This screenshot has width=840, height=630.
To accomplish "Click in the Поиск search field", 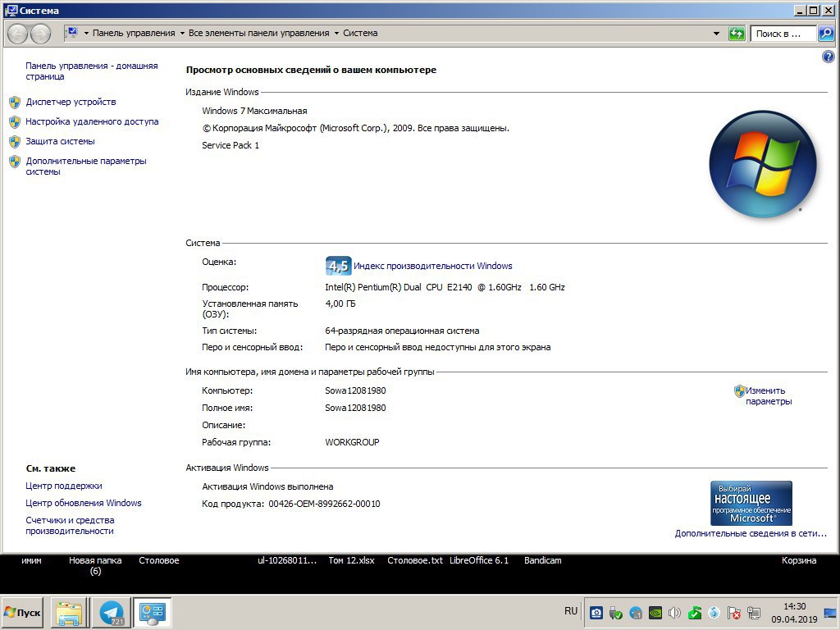I will coord(783,34).
